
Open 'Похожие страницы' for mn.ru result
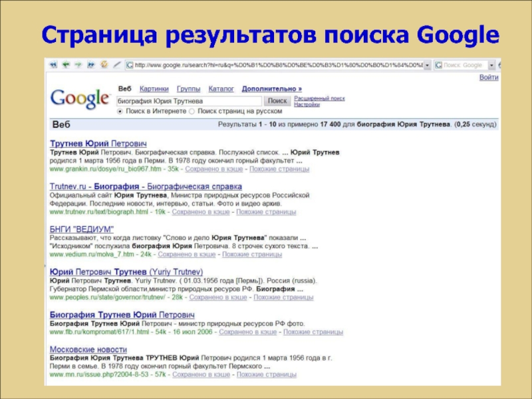tap(267, 375)
